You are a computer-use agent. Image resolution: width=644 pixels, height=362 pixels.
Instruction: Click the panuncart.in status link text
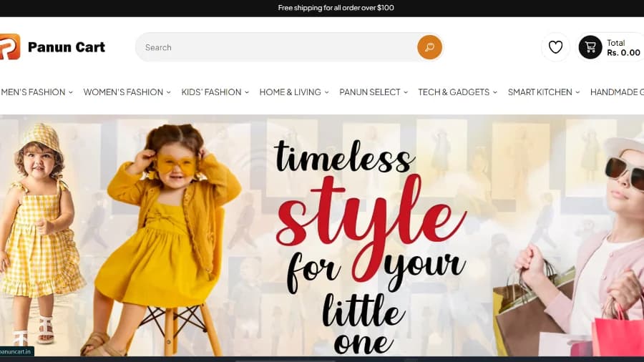tap(16, 352)
